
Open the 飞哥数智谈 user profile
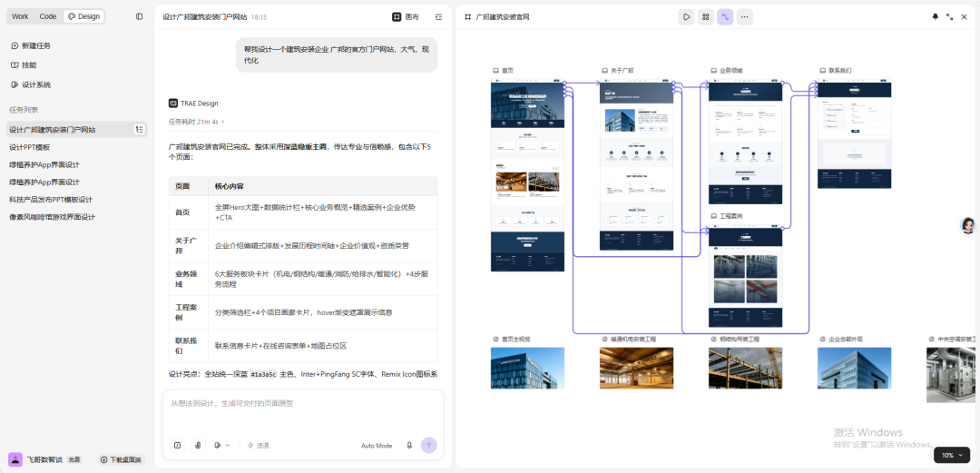(44, 460)
